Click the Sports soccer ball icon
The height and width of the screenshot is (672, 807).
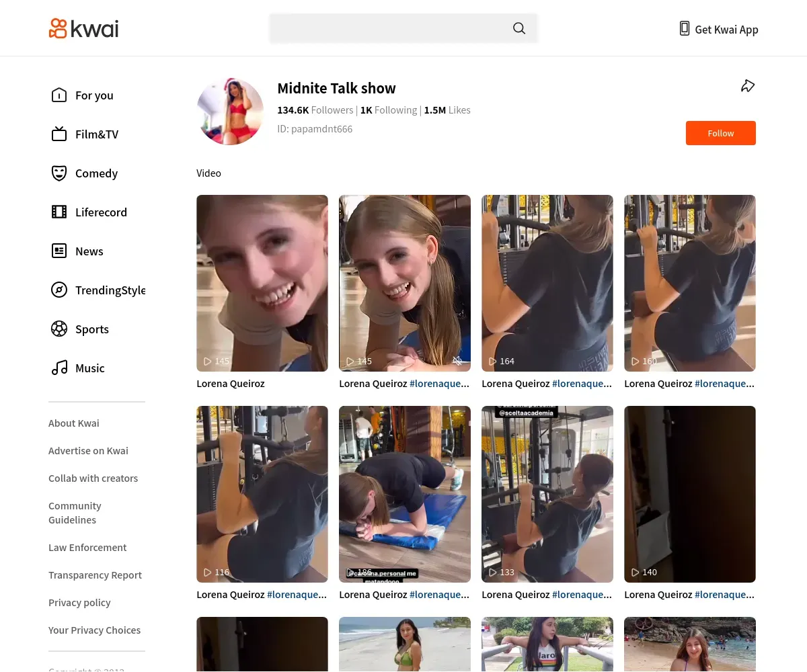tap(59, 329)
